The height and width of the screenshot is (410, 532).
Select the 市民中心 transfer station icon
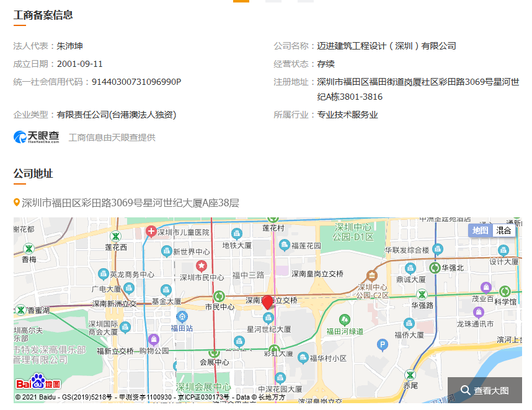pos(219,297)
